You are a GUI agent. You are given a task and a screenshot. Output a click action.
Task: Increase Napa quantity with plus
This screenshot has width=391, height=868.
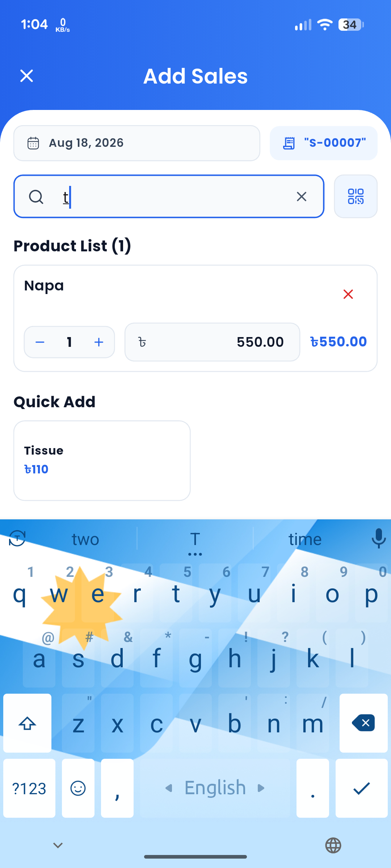(x=98, y=342)
